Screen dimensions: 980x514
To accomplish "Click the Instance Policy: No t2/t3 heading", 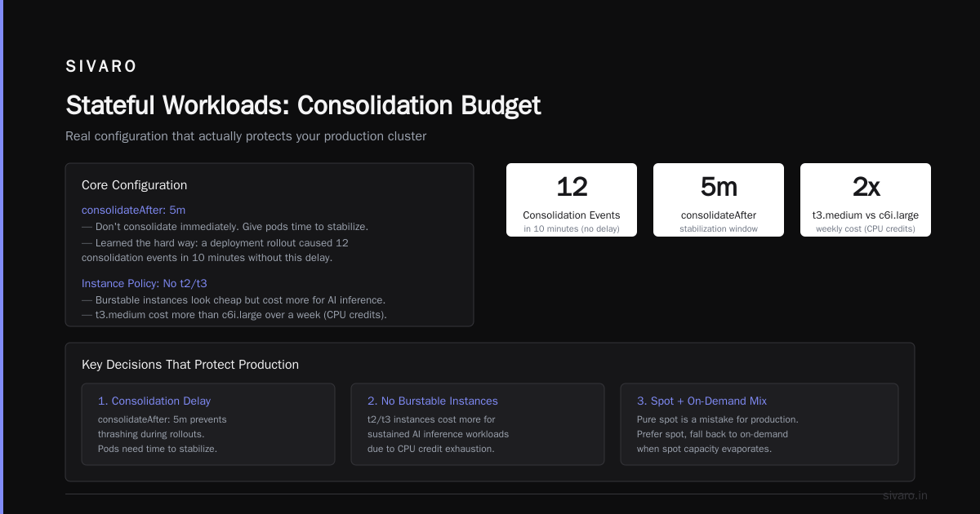I will click(145, 283).
